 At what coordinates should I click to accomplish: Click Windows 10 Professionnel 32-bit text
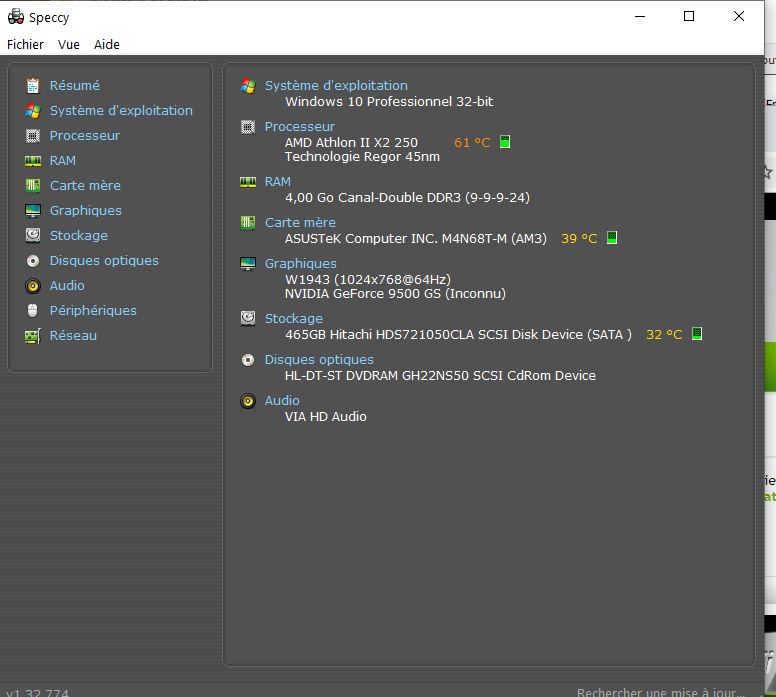pos(389,101)
